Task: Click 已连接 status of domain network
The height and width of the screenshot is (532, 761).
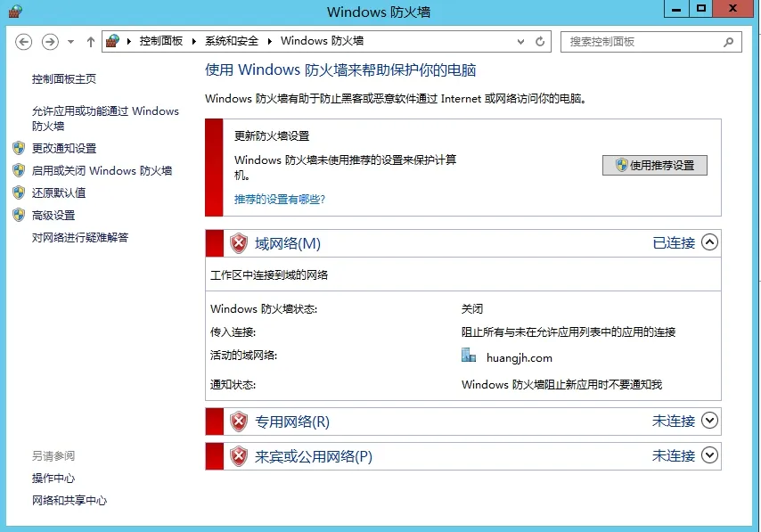Action: click(x=674, y=242)
